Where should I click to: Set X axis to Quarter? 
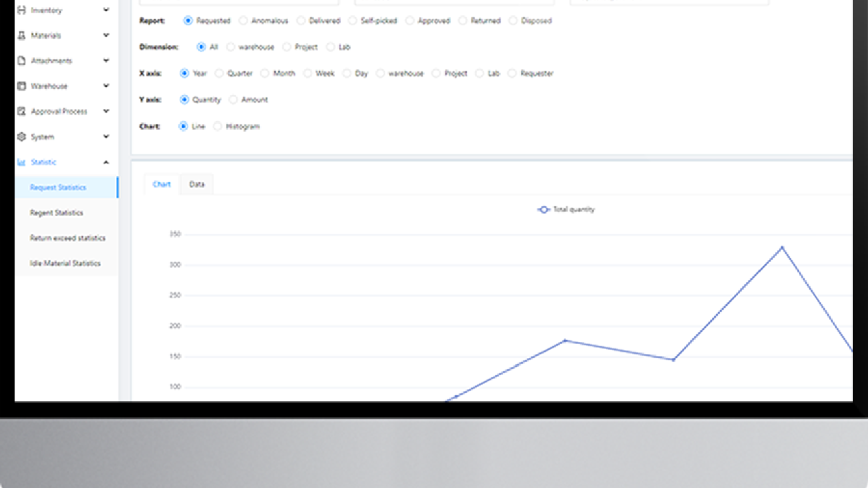click(x=219, y=73)
